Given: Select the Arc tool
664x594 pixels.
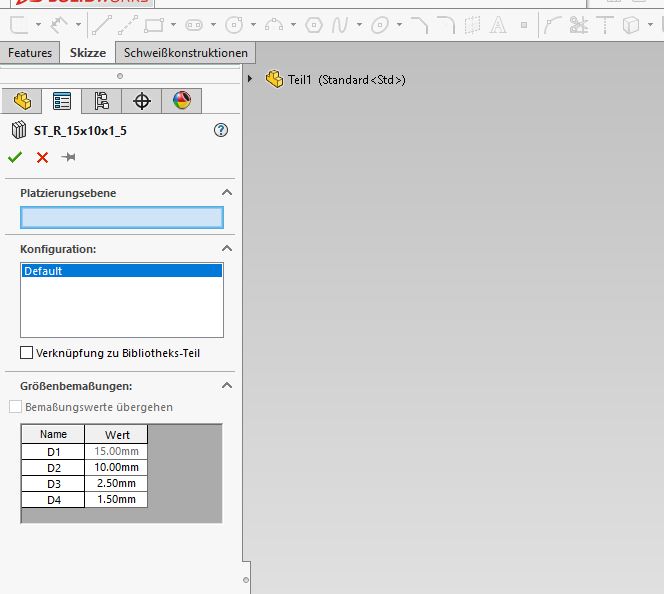Looking at the screenshot, I should point(274,25).
